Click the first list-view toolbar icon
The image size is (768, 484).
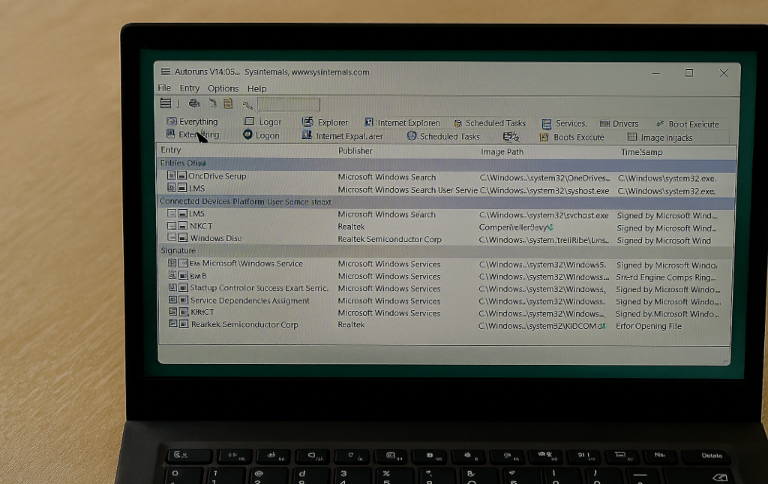coord(166,103)
